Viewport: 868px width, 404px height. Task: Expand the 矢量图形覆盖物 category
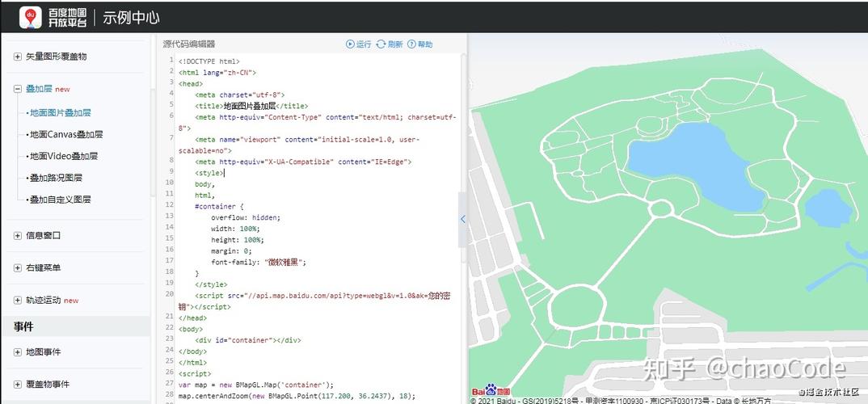tap(18, 57)
